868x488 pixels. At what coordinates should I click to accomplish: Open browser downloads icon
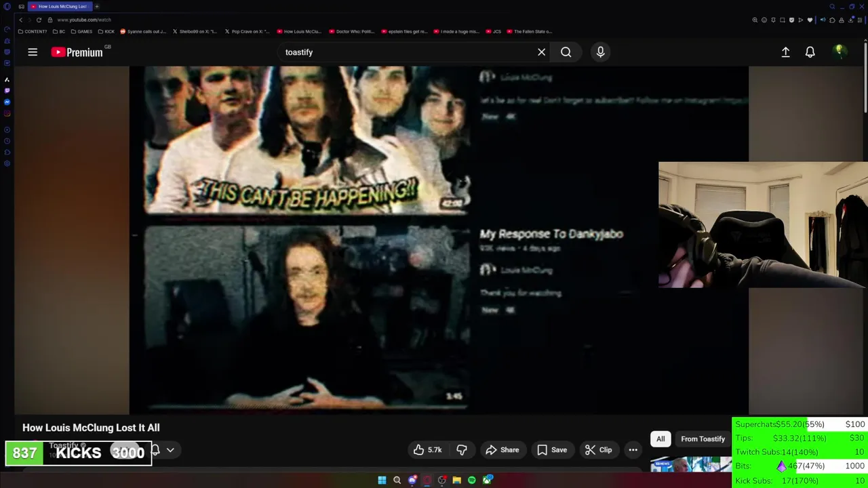(x=850, y=20)
